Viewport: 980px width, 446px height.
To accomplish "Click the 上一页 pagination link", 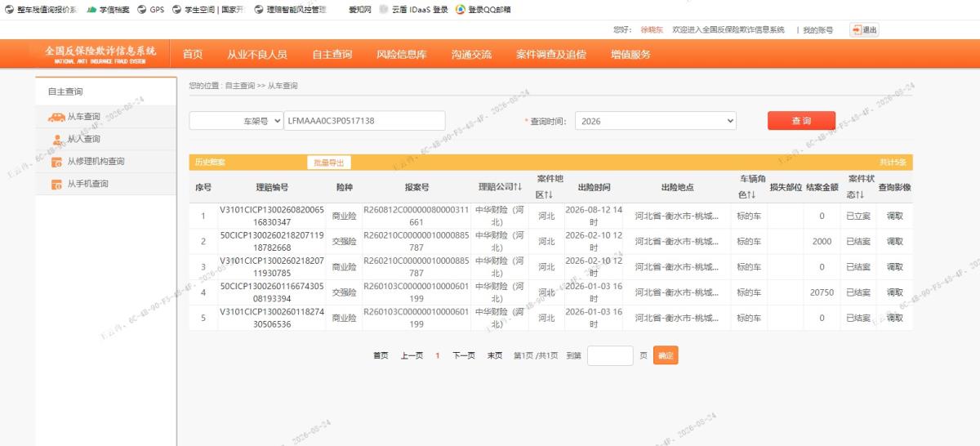I will (412, 355).
